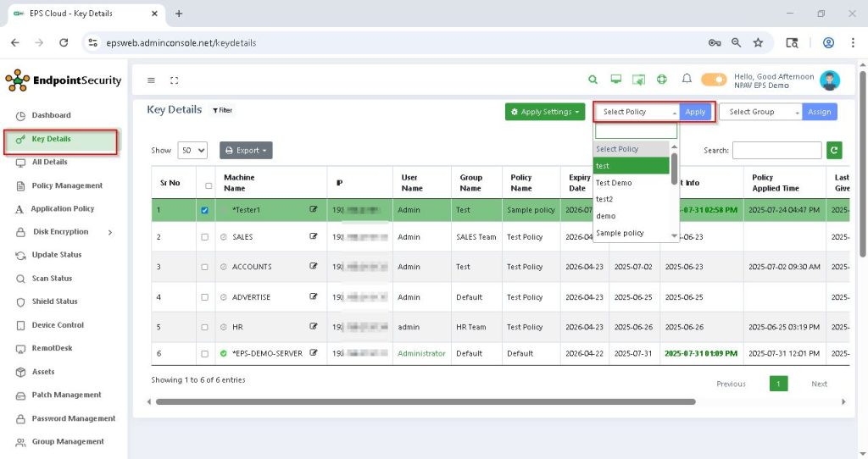868x459 pixels.
Task: Click the green search magnifier icon
Action: [x=593, y=80]
